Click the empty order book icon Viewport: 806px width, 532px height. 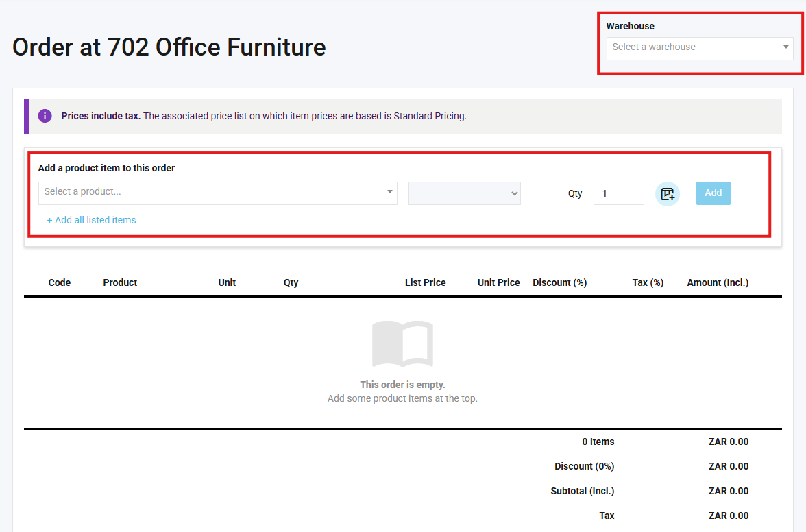(x=402, y=343)
